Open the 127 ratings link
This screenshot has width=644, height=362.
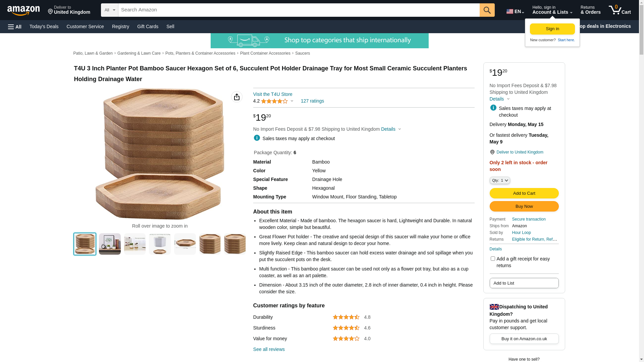312,101
